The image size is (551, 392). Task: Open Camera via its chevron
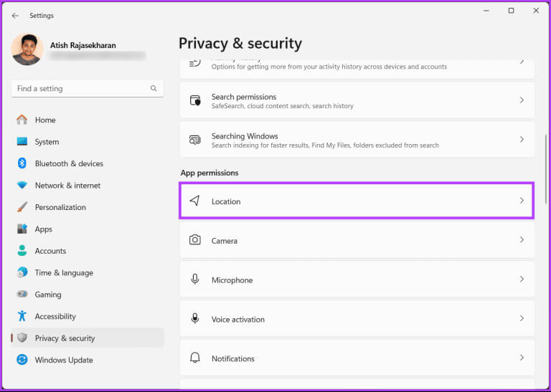[x=522, y=240]
